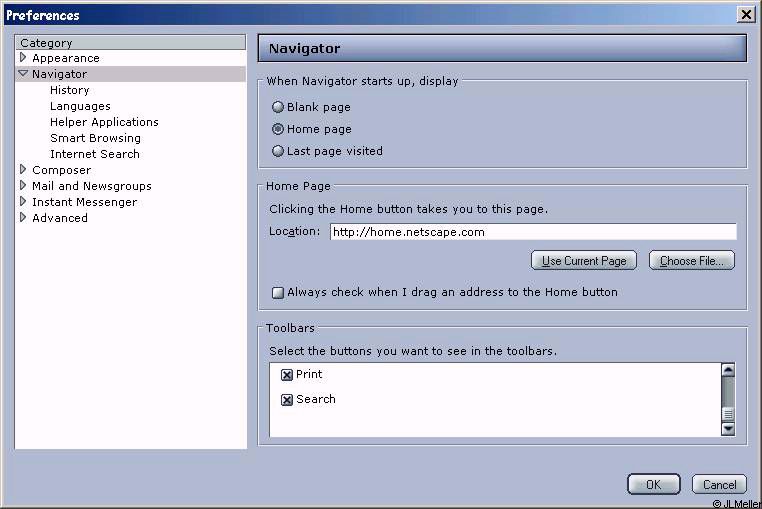Viewport: 762px width, 509px height.
Task: Click the toolbar list scroll down arrow
Action: (727, 429)
